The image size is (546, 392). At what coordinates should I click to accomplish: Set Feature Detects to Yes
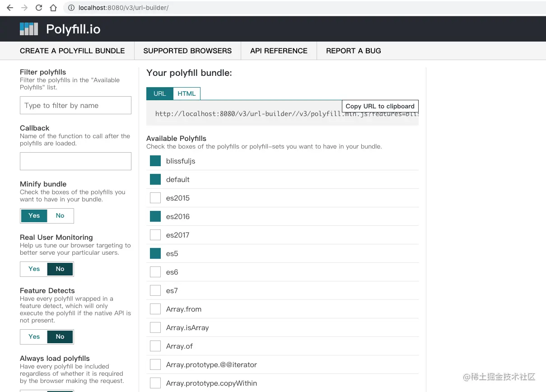tap(34, 337)
